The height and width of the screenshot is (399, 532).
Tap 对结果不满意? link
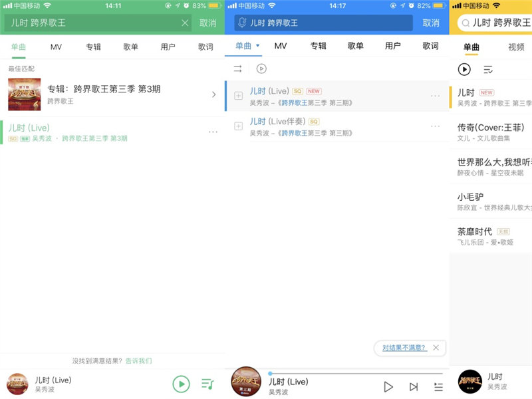(404, 348)
